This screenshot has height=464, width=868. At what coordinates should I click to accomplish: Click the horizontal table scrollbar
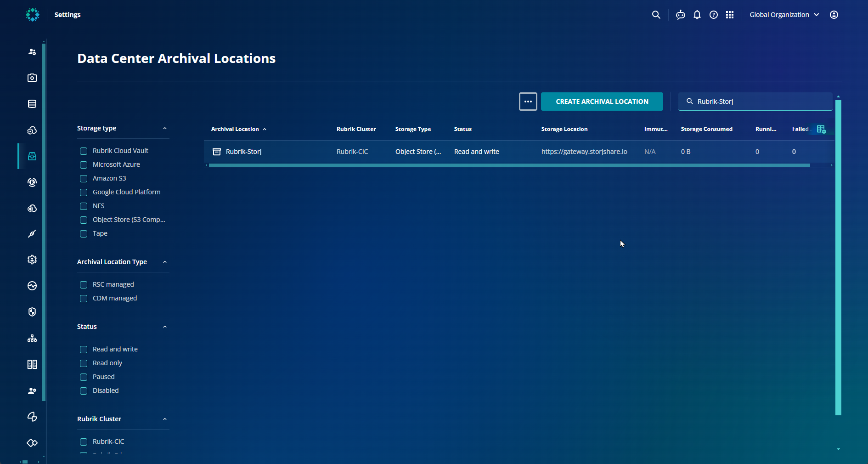tap(509, 165)
